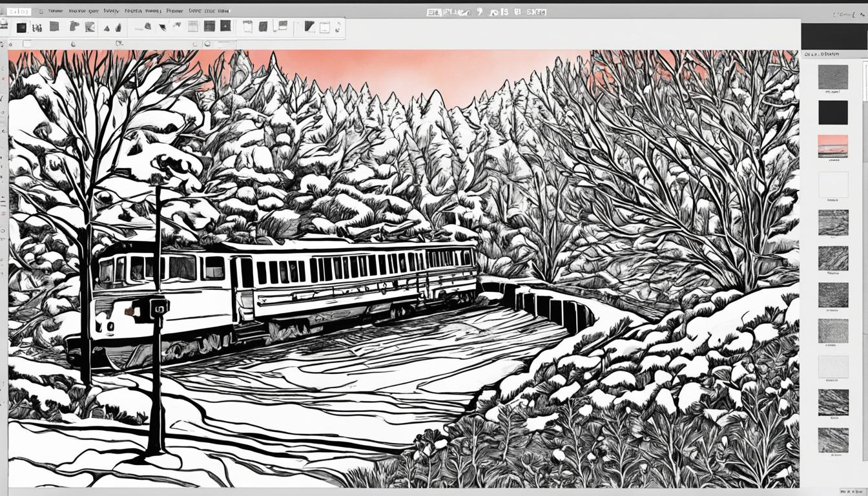Choose the pink sunset swatch thumbnail

pyautogui.click(x=832, y=145)
